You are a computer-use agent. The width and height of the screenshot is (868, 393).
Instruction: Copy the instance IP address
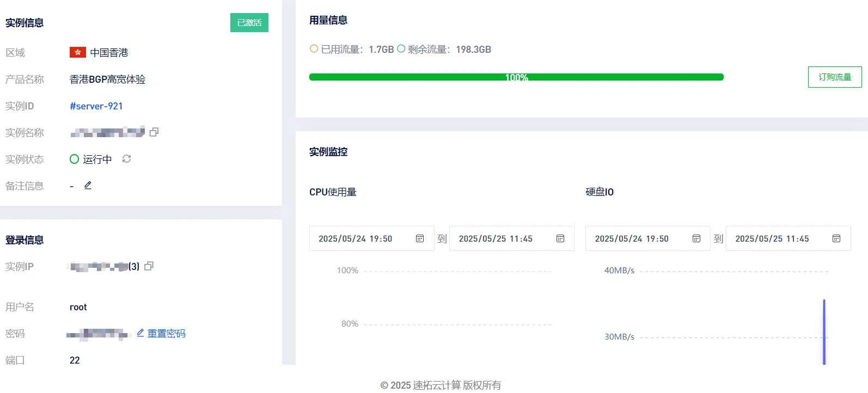149,266
